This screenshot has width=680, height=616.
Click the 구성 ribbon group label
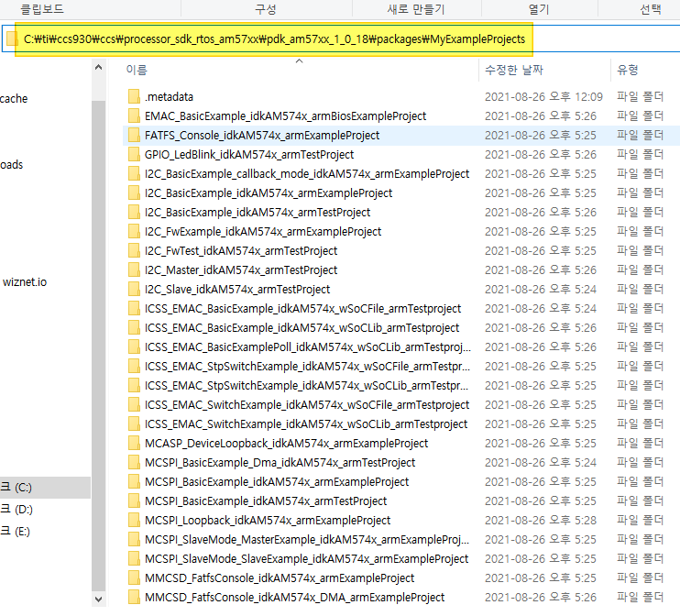[266, 9]
